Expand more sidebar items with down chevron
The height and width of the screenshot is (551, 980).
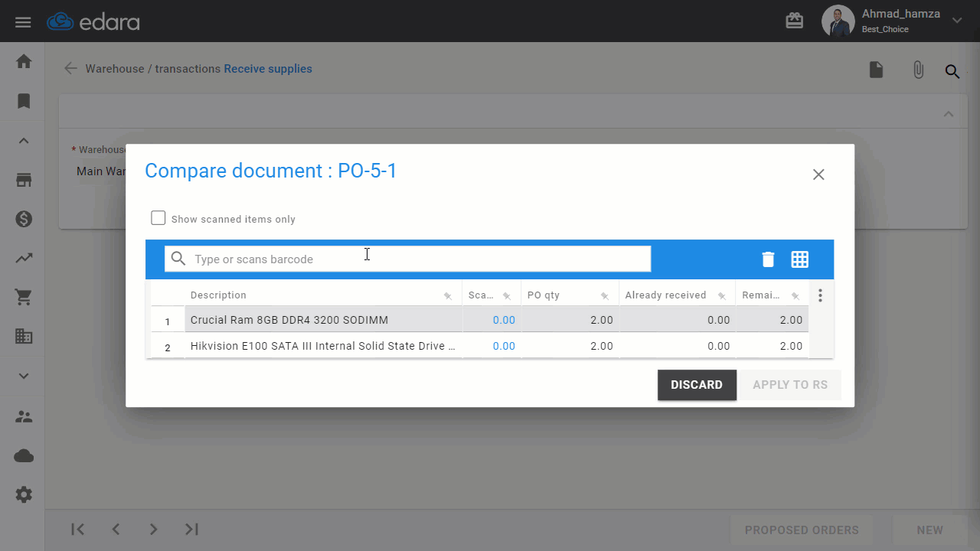(24, 376)
